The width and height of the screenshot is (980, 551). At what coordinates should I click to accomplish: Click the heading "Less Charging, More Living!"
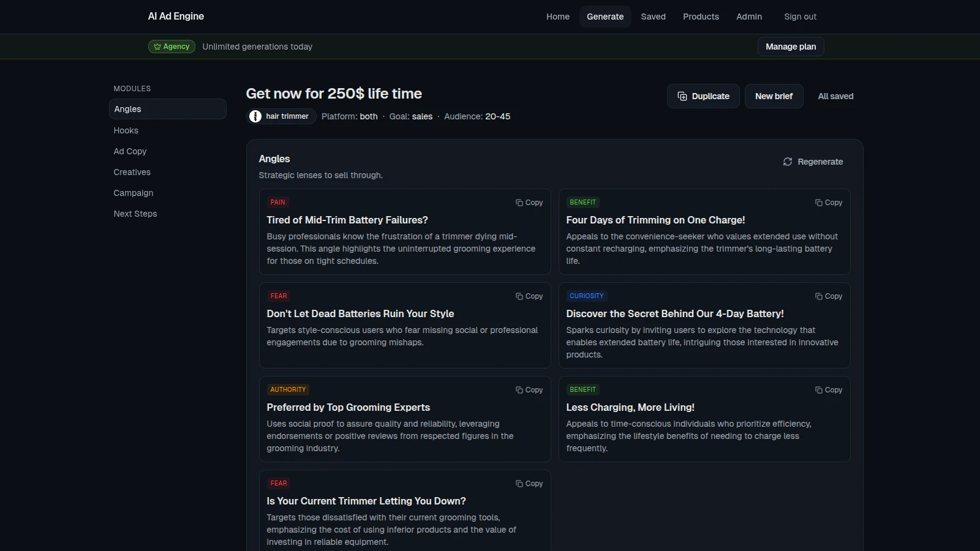[630, 407]
